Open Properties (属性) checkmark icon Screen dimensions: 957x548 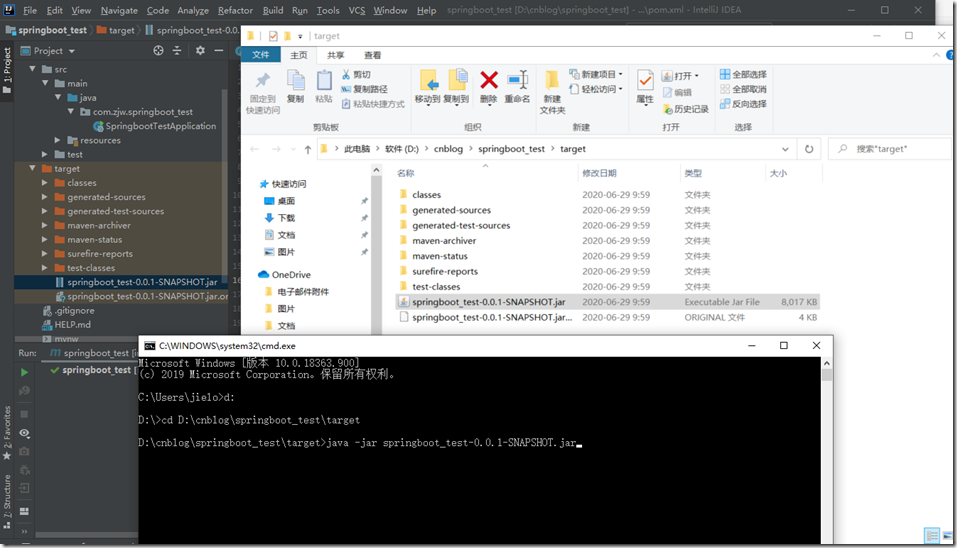click(x=645, y=80)
